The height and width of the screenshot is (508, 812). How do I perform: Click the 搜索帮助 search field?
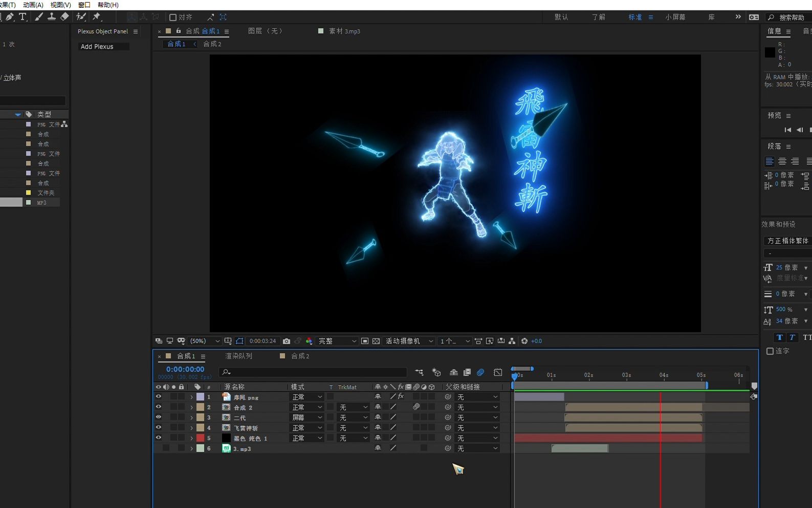789,17
